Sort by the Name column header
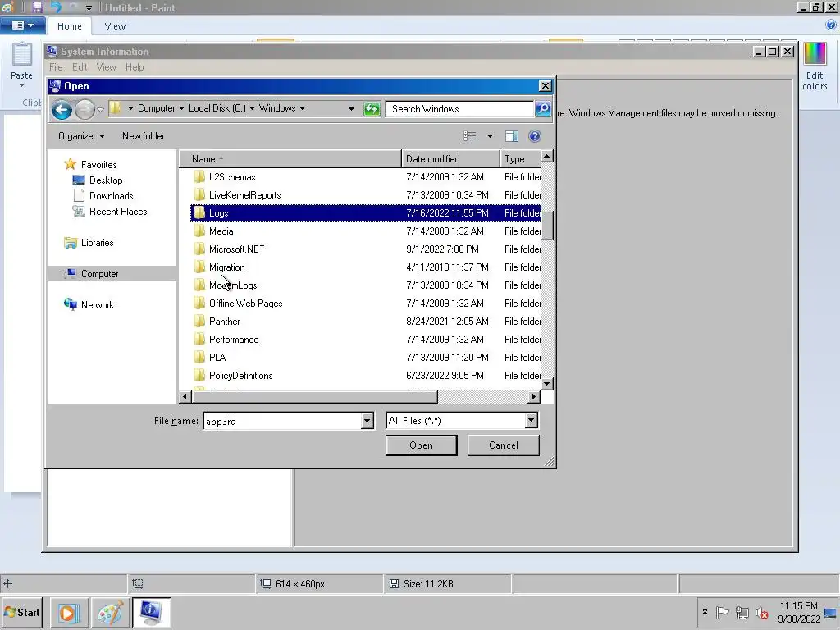Viewport: 840px width, 630px height. click(x=290, y=158)
